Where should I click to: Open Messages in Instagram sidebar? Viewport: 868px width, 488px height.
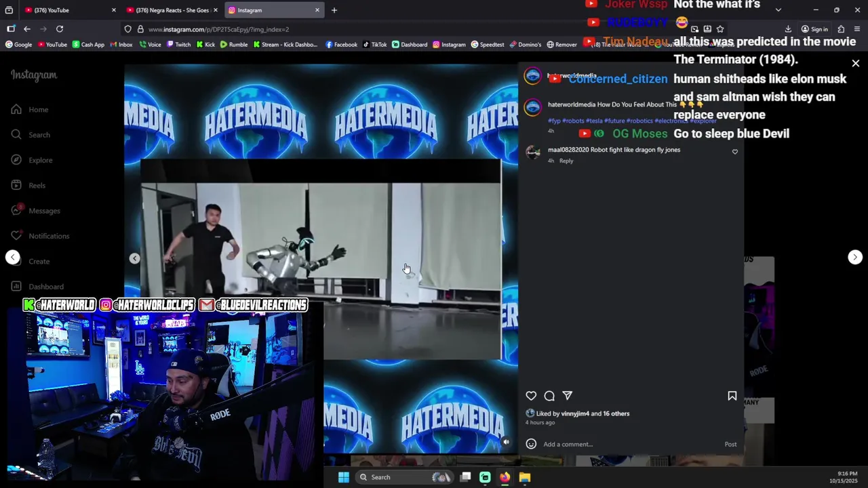[x=35, y=211]
